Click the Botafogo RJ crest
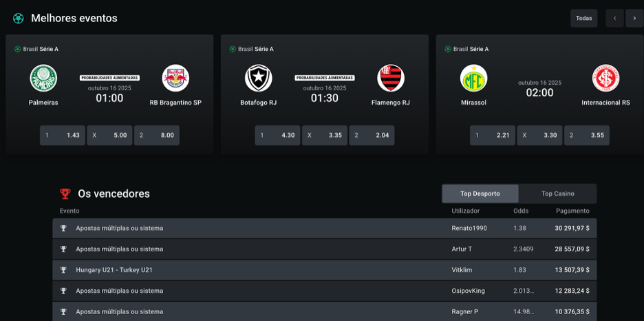 [x=259, y=79]
